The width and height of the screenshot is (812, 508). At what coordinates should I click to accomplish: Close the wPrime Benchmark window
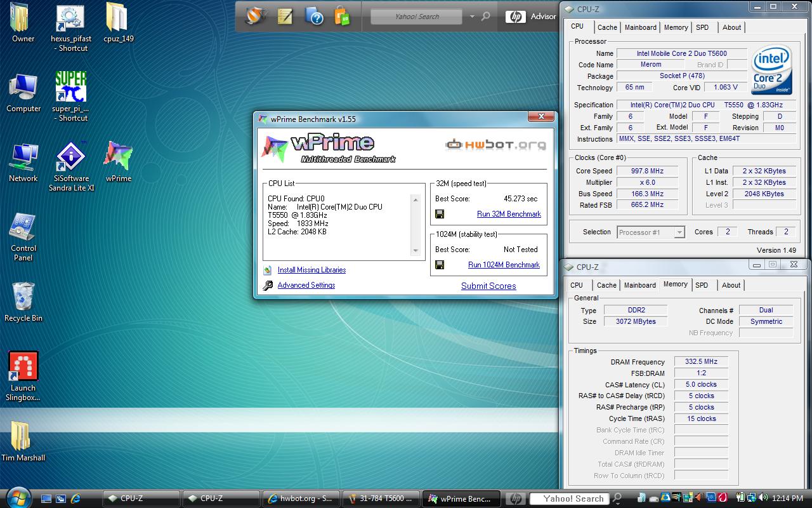(541, 117)
